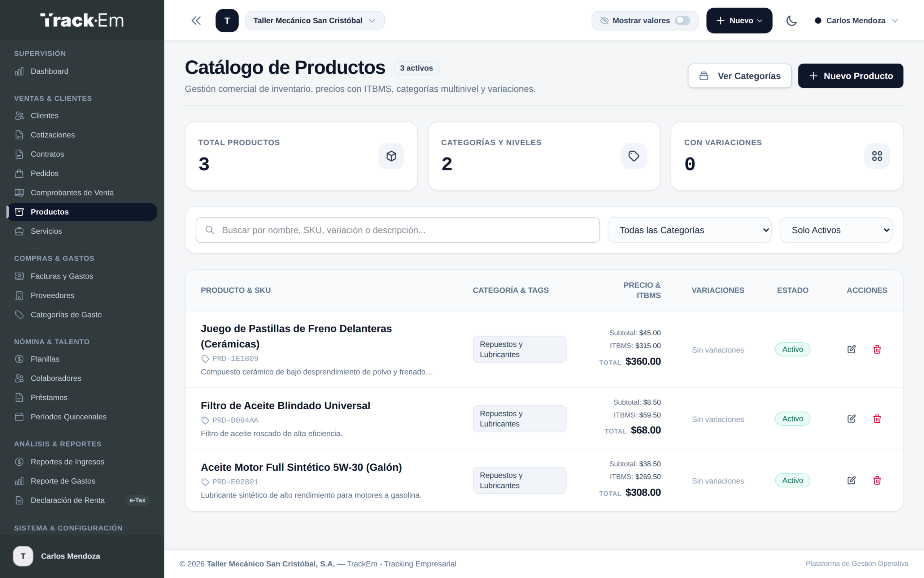Screen dimensions: 924x578
Task: Click SKU tag icon beside PRD-E02801
Action: coord(205,482)
